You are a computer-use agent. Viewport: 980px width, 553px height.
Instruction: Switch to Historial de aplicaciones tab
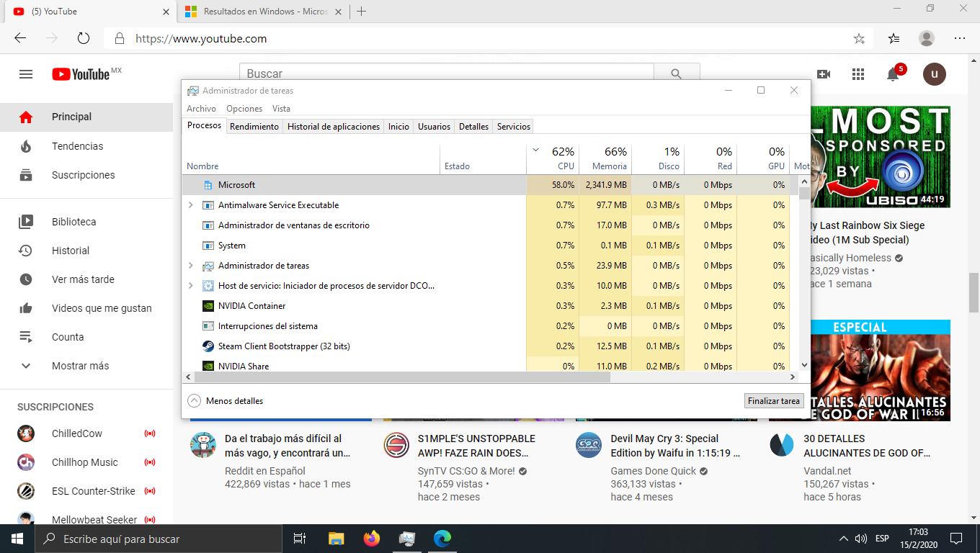334,127
